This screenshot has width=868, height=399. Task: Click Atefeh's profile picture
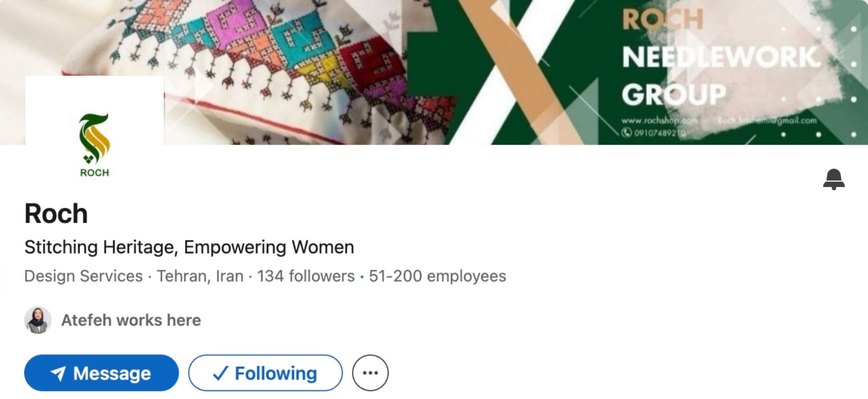38,320
